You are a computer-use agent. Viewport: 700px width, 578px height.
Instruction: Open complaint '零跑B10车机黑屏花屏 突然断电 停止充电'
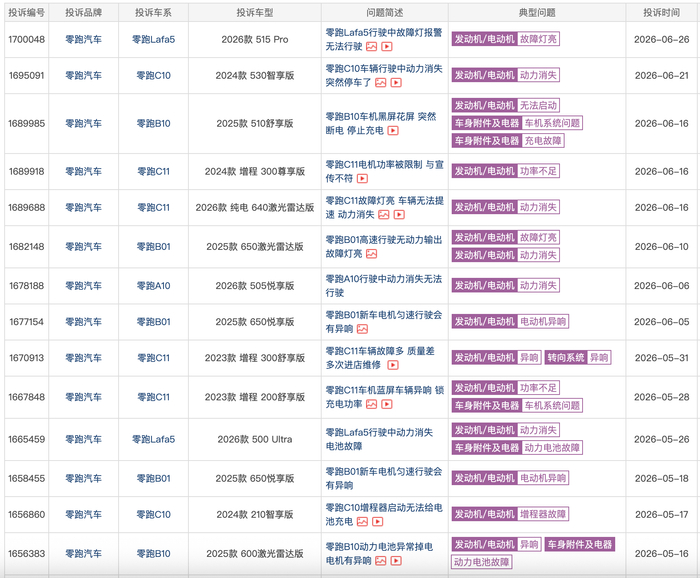pos(381,124)
